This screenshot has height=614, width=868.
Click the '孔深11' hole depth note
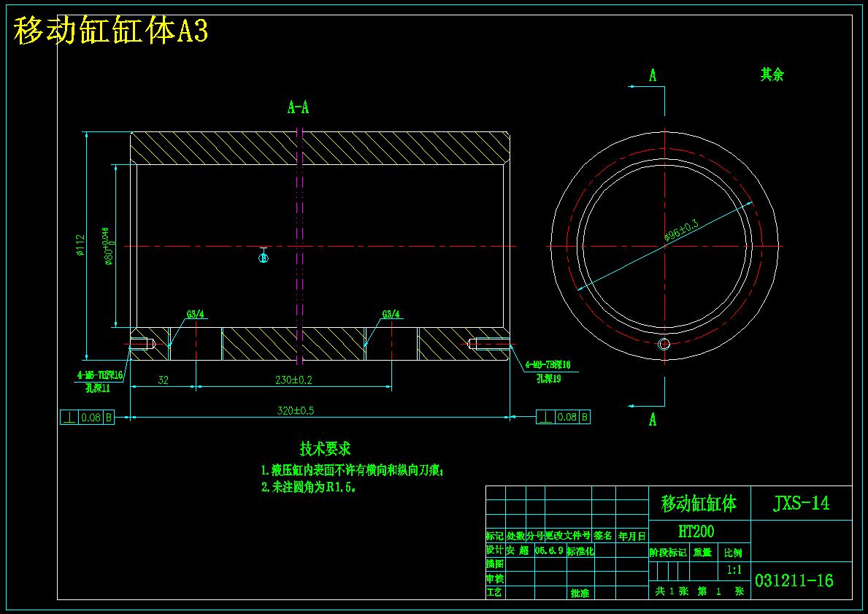coord(97,388)
